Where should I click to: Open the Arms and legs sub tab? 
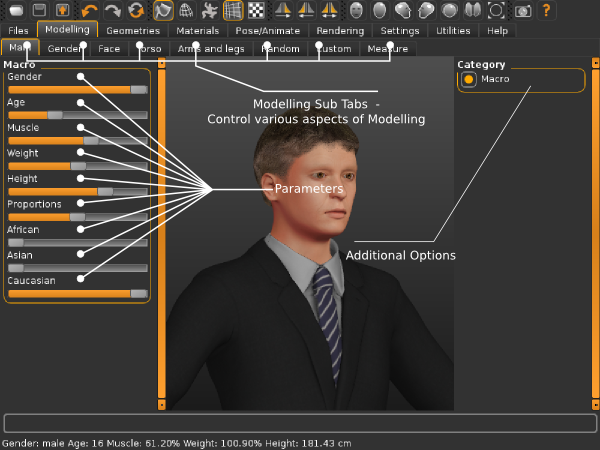209,48
